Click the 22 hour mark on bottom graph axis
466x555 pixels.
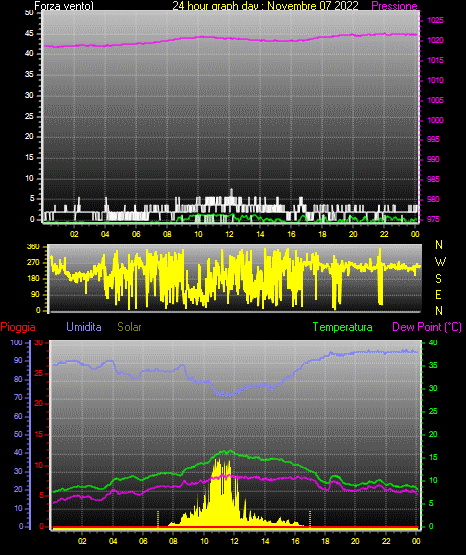point(385,541)
